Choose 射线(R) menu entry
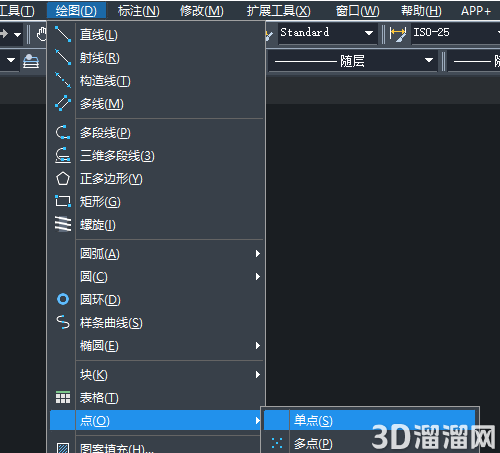 [157, 58]
